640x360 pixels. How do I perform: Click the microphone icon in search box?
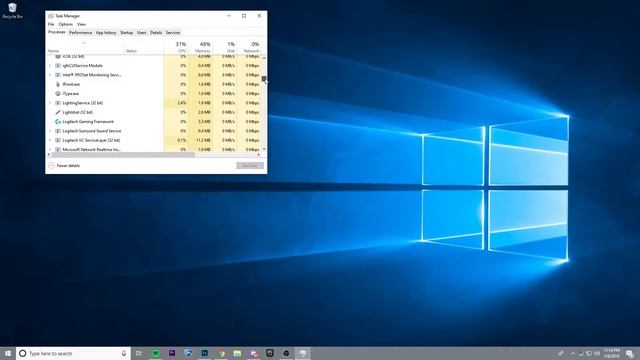point(124,353)
